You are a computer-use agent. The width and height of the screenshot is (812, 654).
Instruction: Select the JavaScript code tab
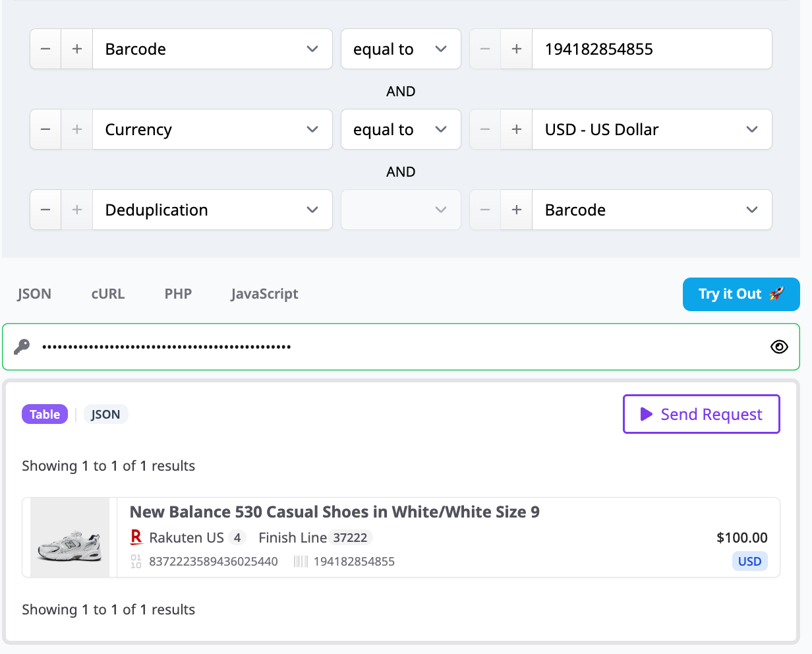click(264, 294)
